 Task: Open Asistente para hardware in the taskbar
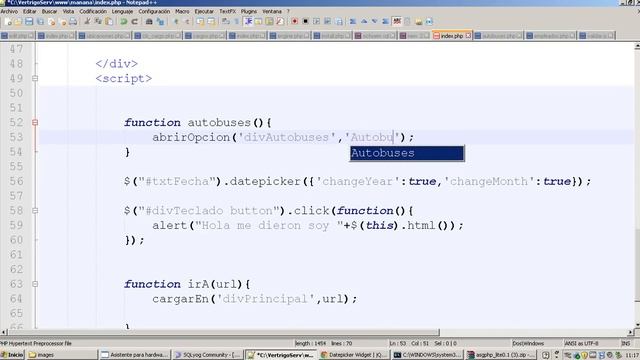coord(135,355)
